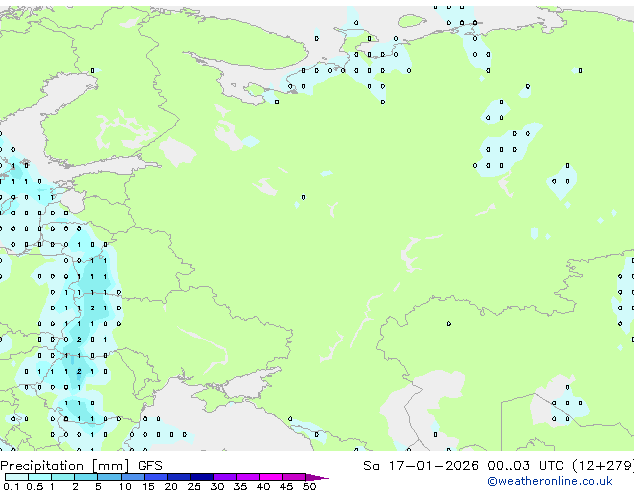Pick the 45–50 mm legend swatch

coord(294,477)
